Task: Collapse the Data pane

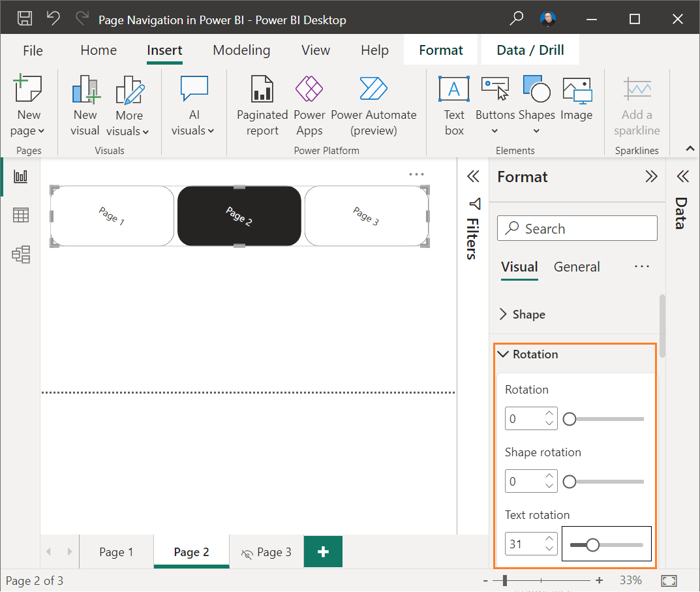Action: (x=682, y=176)
